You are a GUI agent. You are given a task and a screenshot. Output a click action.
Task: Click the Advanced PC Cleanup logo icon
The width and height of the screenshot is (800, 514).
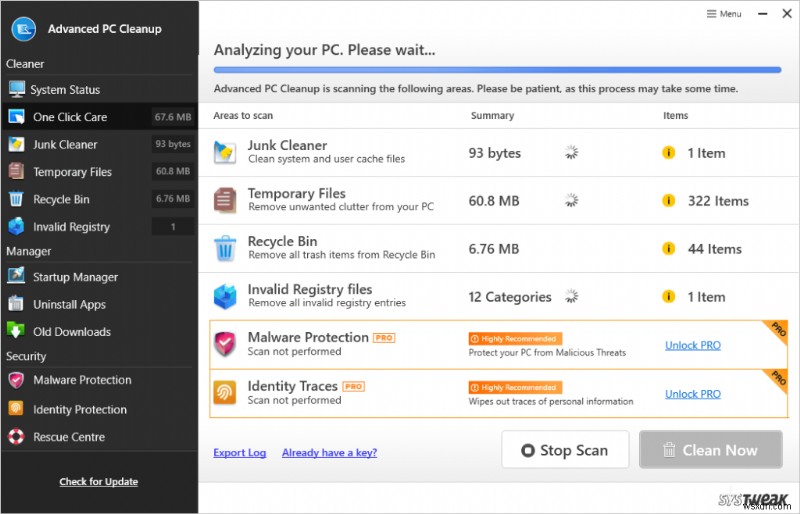click(23, 29)
